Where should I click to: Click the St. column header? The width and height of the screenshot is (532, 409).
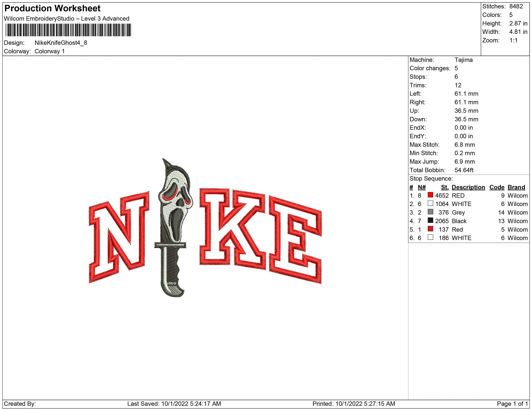click(x=445, y=187)
